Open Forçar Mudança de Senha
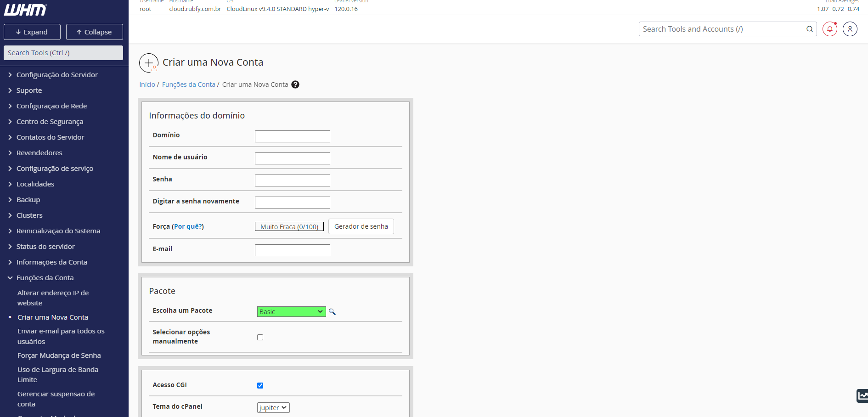Viewport: 868px width, 417px height. [x=59, y=355]
